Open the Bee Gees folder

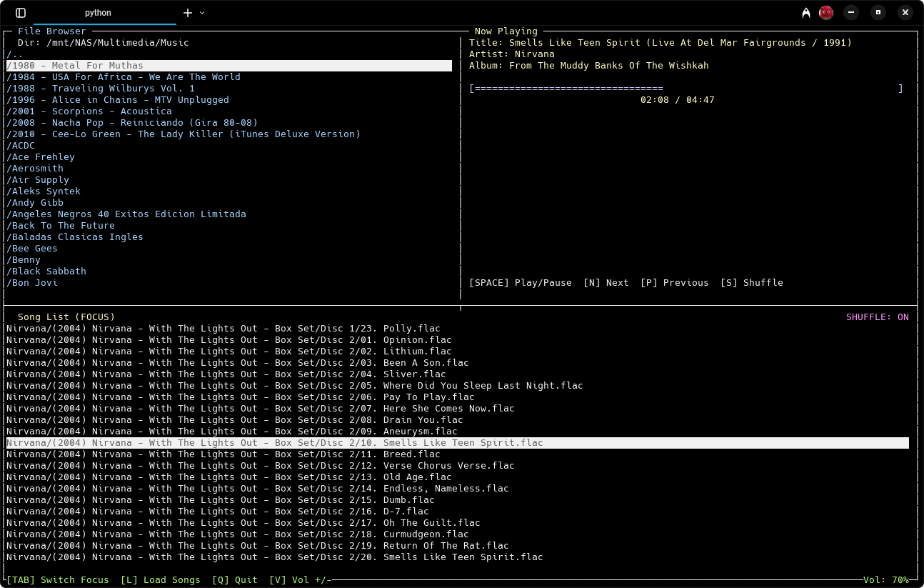coord(32,249)
